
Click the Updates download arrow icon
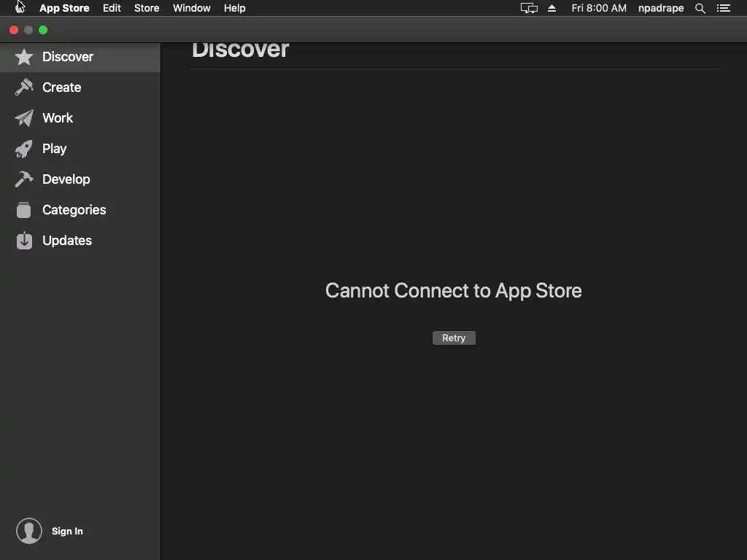coord(24,241)
